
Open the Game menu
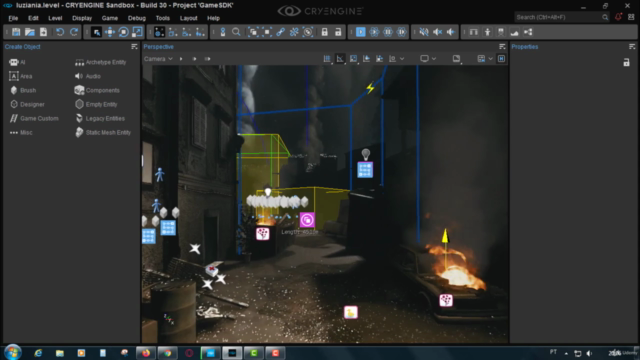tap(110, 18)
